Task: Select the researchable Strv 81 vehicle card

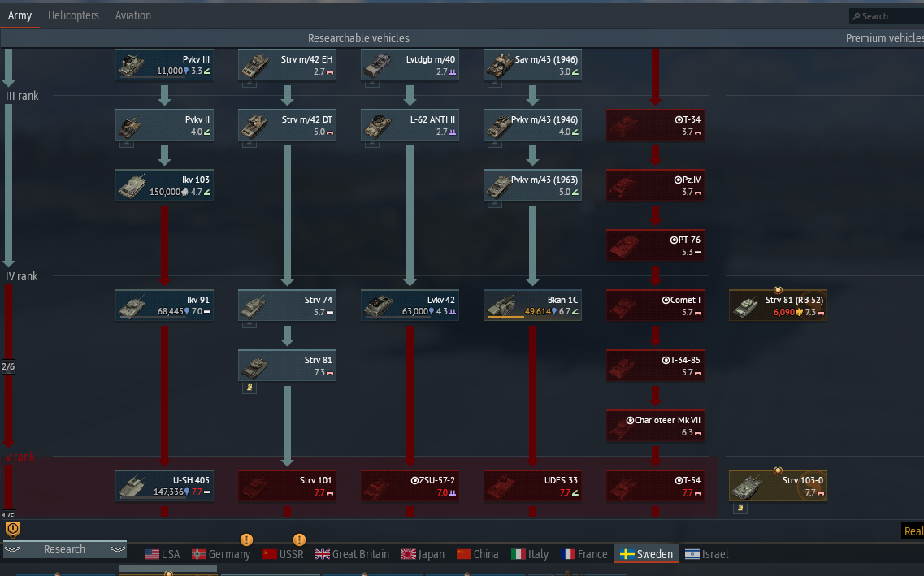Action: (x=287, y=365)
